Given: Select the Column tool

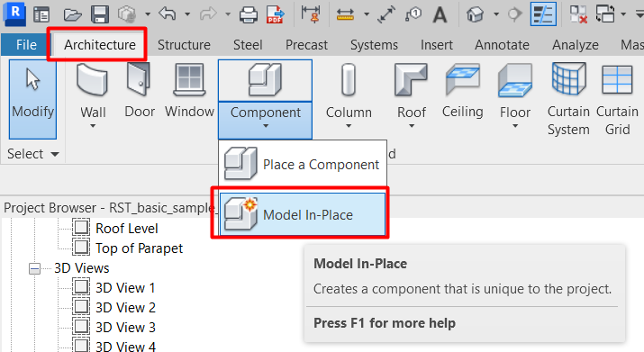Looking at the screenshot, I should [349, 91].
